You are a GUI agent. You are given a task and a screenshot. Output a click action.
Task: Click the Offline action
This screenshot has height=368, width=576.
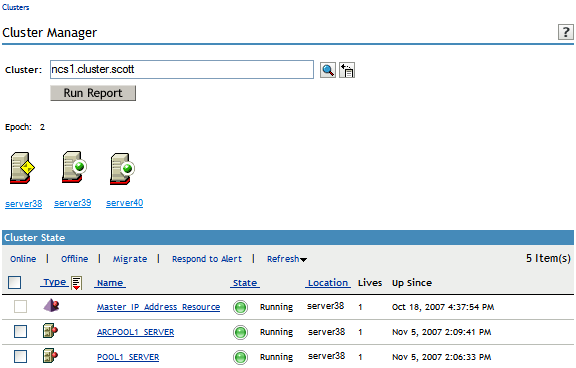tap(75, 259)
